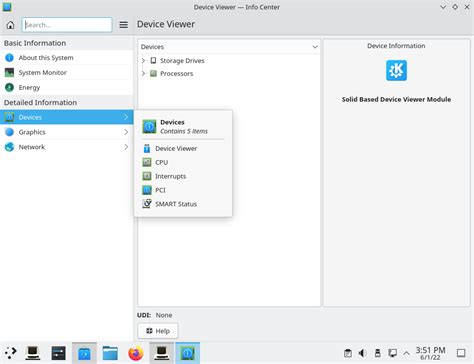
Task: Click the CPU icon in the popup
Action: (147, 162)
